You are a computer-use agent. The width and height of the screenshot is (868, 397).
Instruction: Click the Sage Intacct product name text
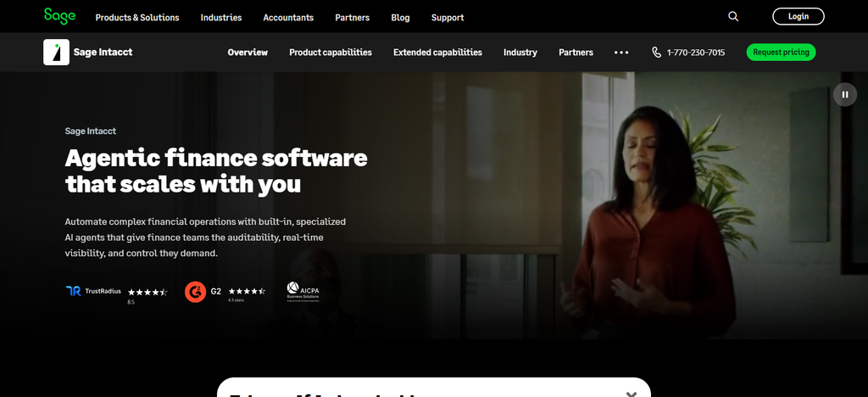(x=103, y=52)
